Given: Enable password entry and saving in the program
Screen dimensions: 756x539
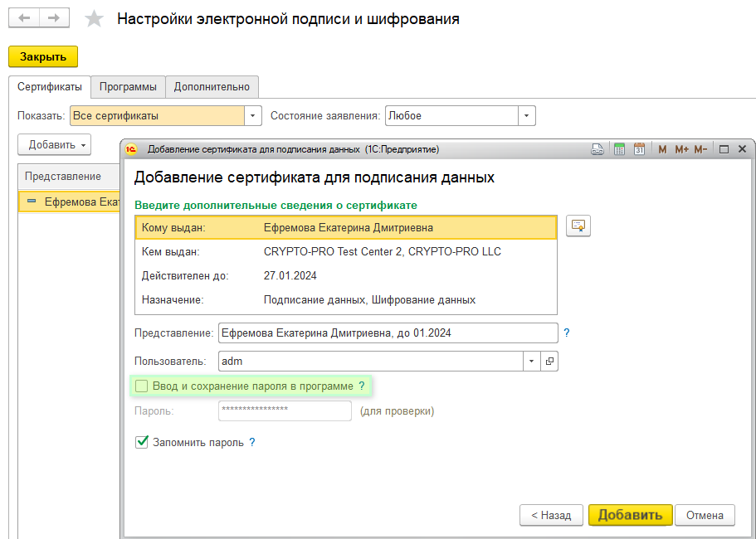Looking at the screenshot, I should (x=142, y=386).
